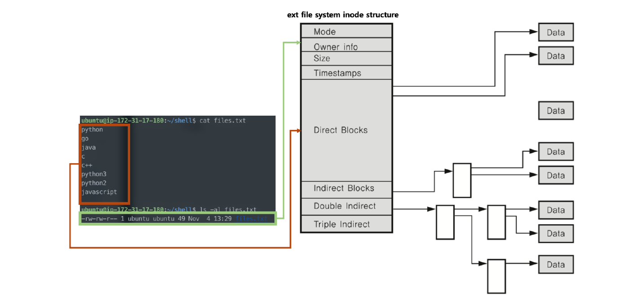The width and height of the screenshot is (644, 299).
Task: Click the "c++" line in cat output
Action: 87,165
